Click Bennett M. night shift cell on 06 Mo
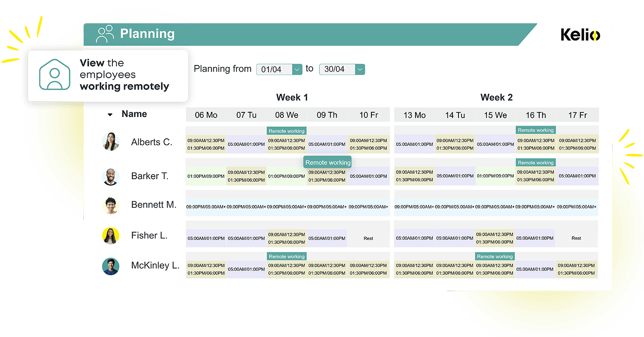The image size is (644, 337). (x=206, y=207)
